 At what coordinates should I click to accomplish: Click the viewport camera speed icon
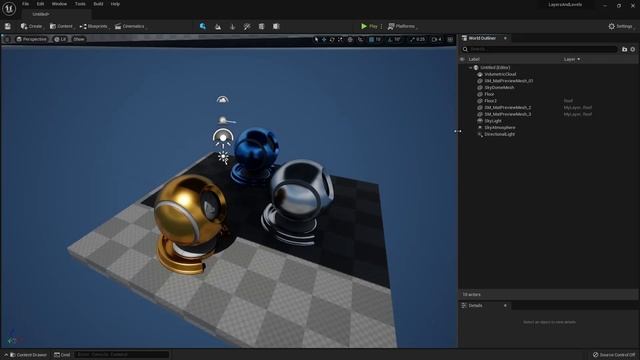click(x=436, y=40)
